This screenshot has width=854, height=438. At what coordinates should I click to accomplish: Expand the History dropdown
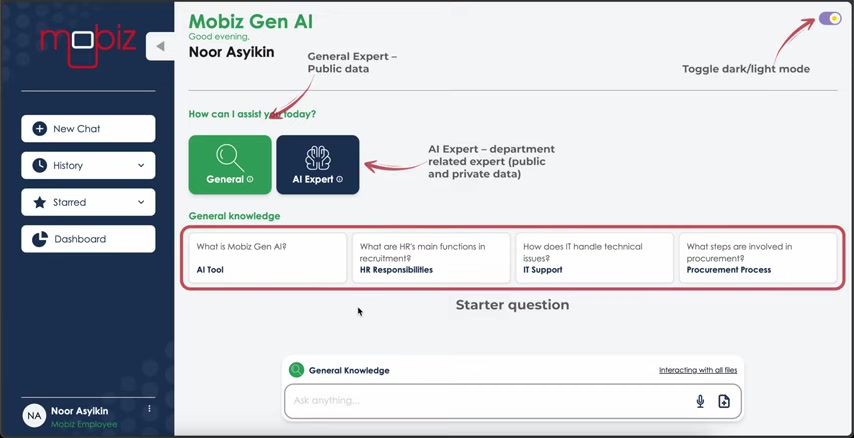tap(88, 166)
